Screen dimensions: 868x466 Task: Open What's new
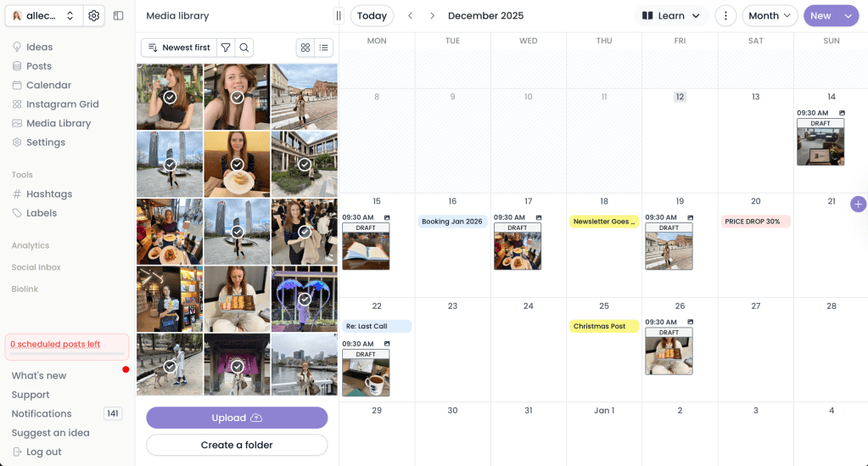tap(39, 376)
